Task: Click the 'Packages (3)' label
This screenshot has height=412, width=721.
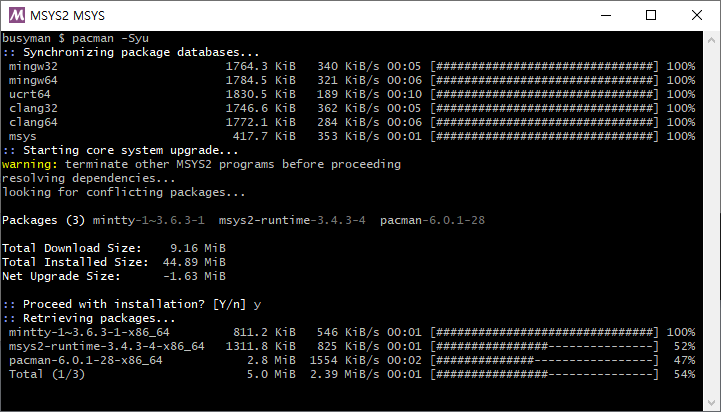Action: coord(44,220)
